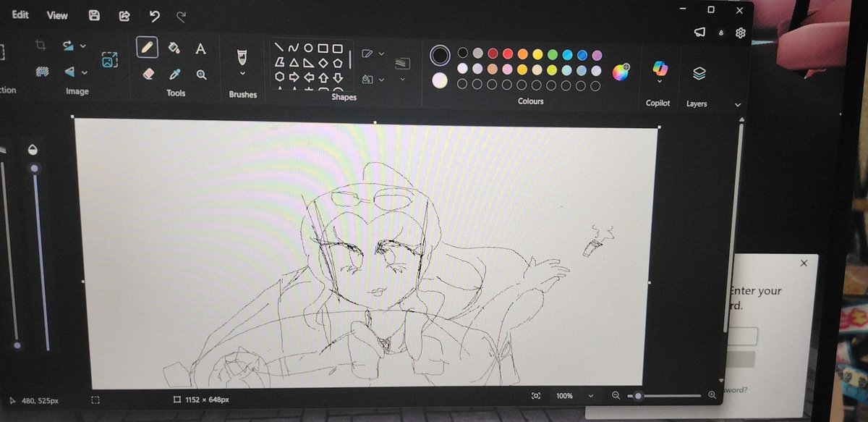Expand the rotate dropdown arrow

click(83, 46)
